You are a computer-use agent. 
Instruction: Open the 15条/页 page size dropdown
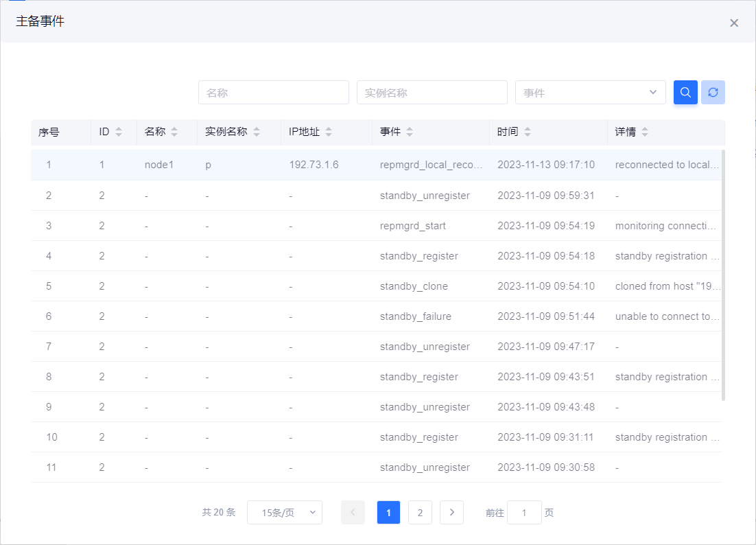(x=284, y=513)
